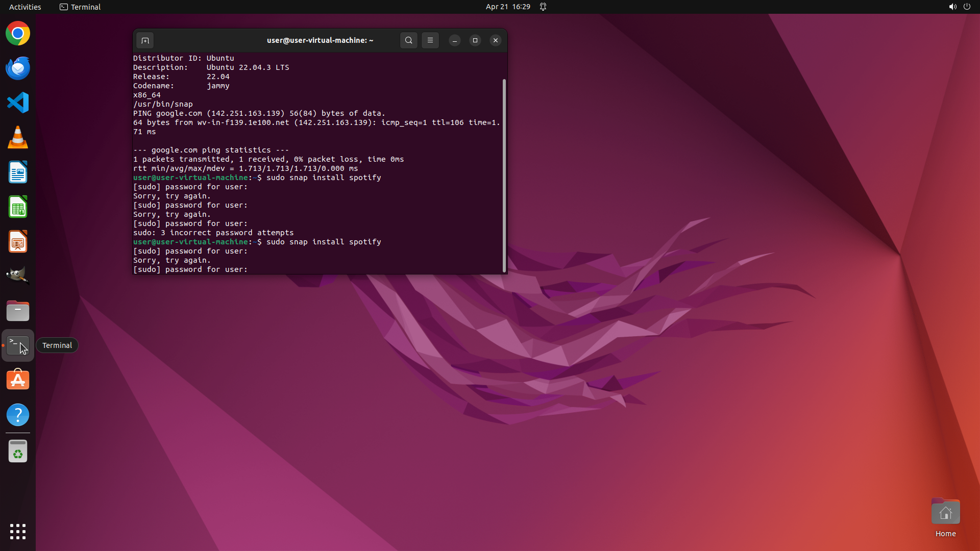Show Applications grid
Image resolution: width=980 pixels, height=551 pixels.
pyautogui.click(x=18, y=532)
